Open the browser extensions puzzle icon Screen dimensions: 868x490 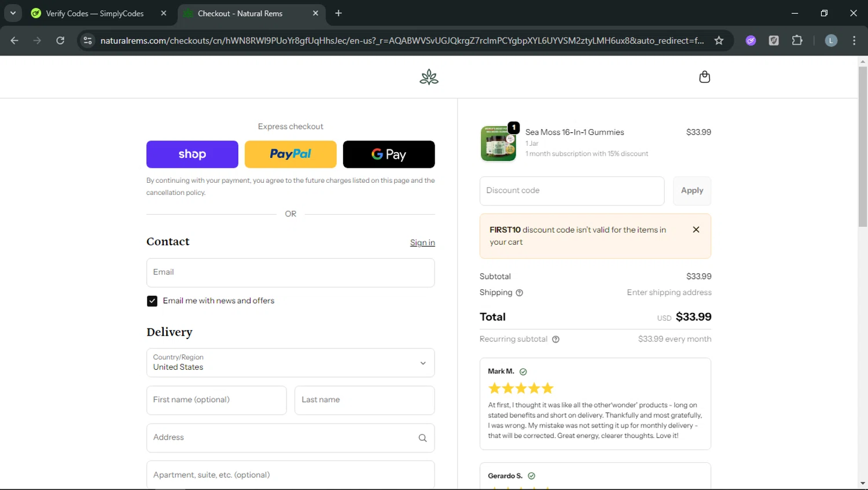(797, 40)
